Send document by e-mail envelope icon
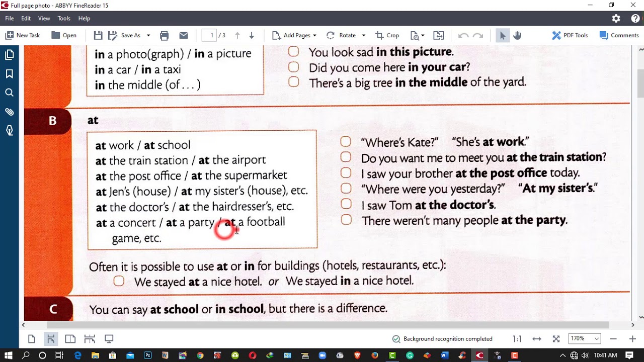 coord(184,35)
